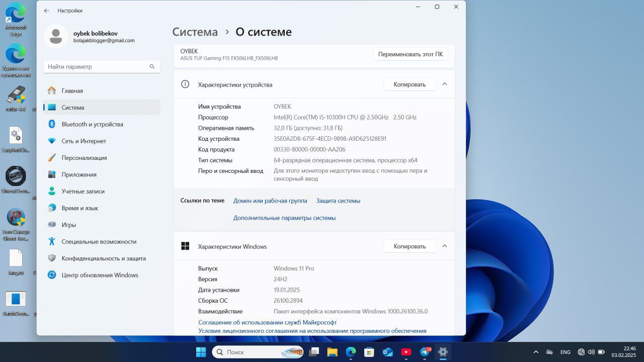Open the oybek bolibekov account avatar
This screenshot has width=644, height=362.
coord(56,36)
